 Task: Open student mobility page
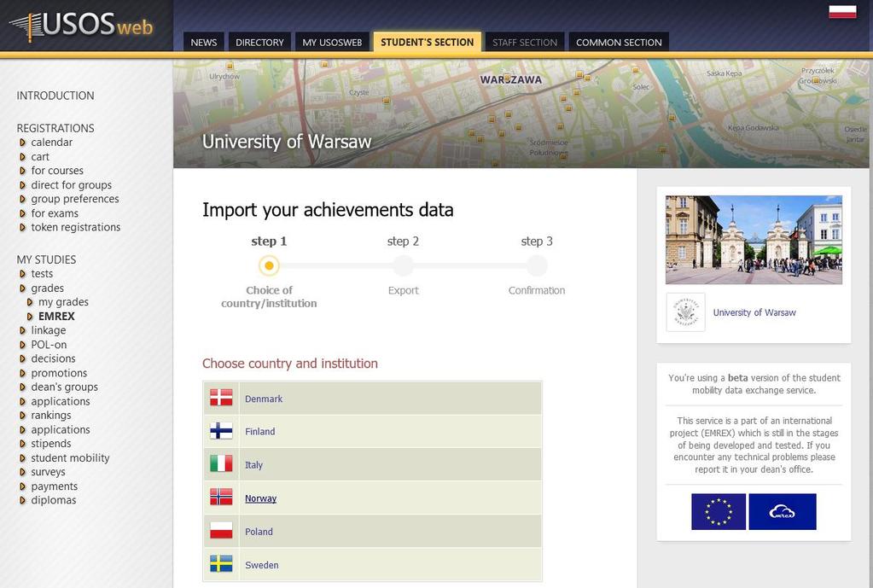tap(70, 457)
